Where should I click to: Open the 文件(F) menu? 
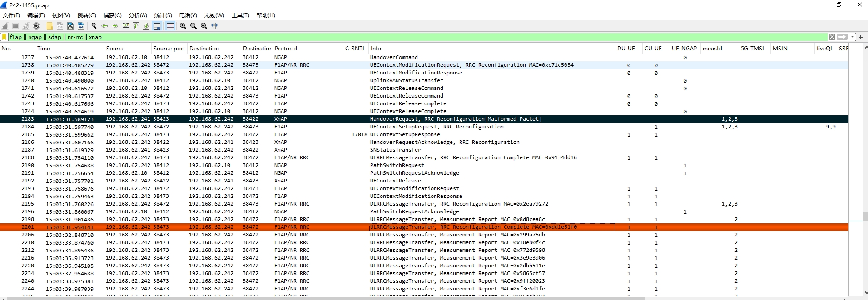point(11,15)
